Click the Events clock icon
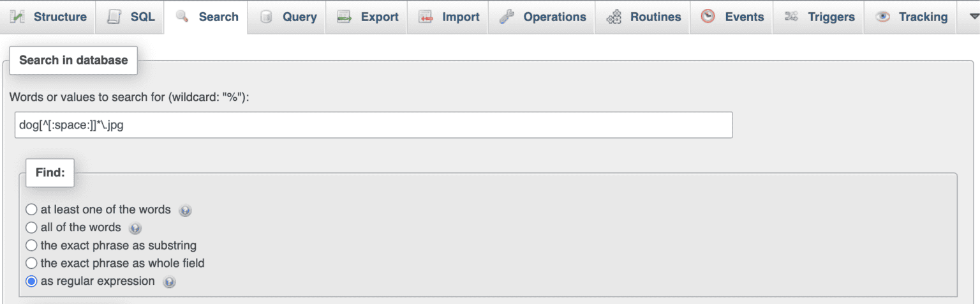 coord(708,17)
